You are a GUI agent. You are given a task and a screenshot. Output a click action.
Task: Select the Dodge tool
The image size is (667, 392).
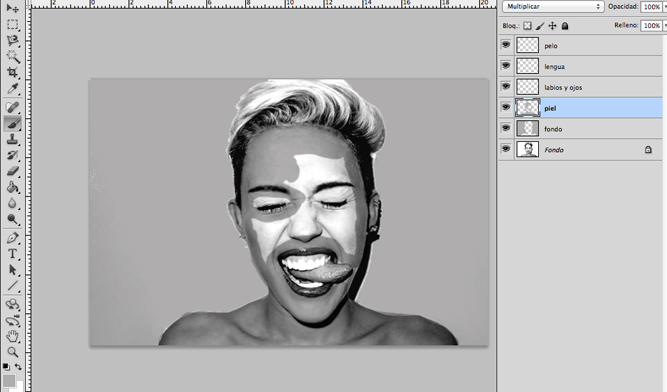(12, 219)
